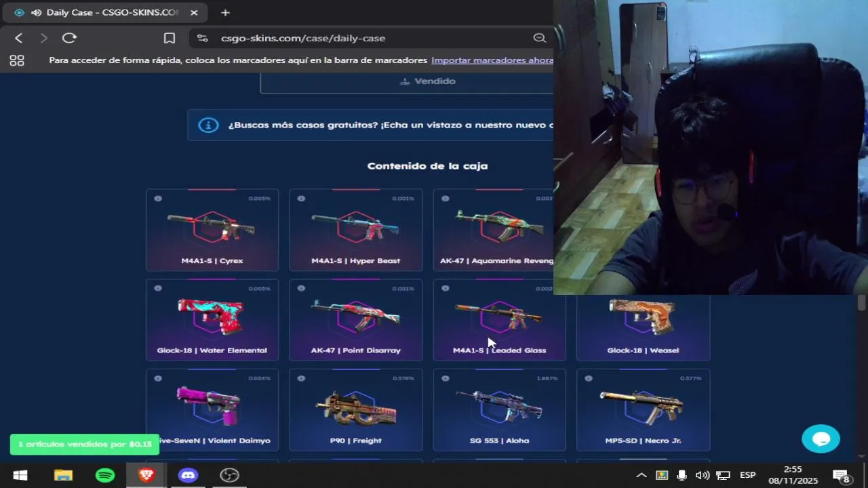Click the Importar marcadores ahora link
Screen dimensions: 868x488
492,60
